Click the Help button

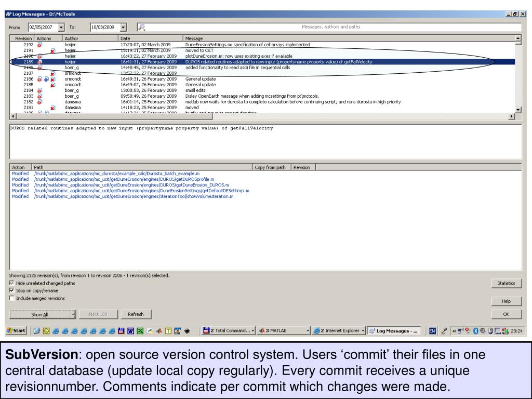point(506,301)
